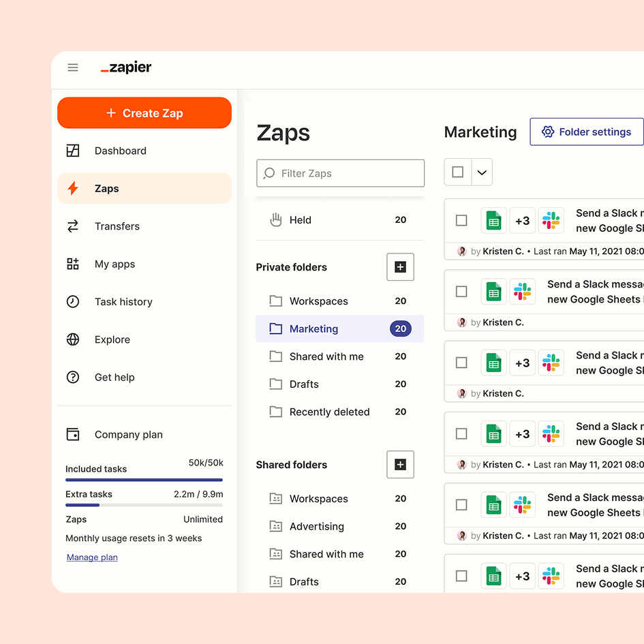Image resolution: width=644 pixels, height=644 pixels.
Task: Click the Google Sheets icon in first Zap
Action: [x=493, y=221]
